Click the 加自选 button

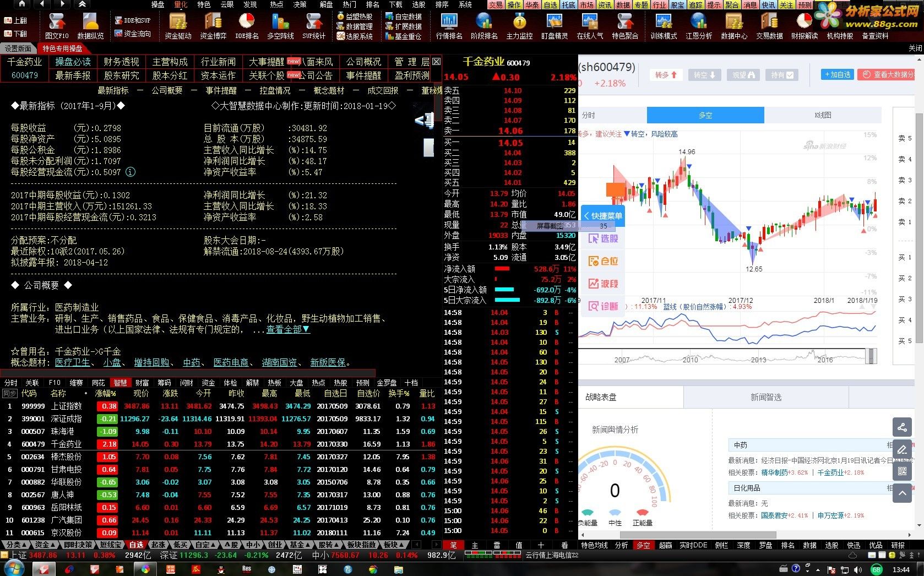click(837, 74)
